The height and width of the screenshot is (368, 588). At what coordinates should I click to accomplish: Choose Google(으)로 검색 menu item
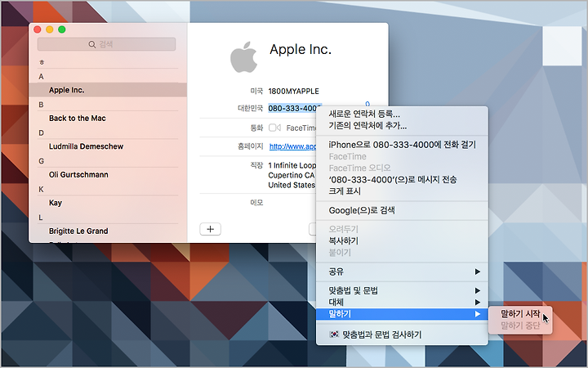(x=402, y=210)
